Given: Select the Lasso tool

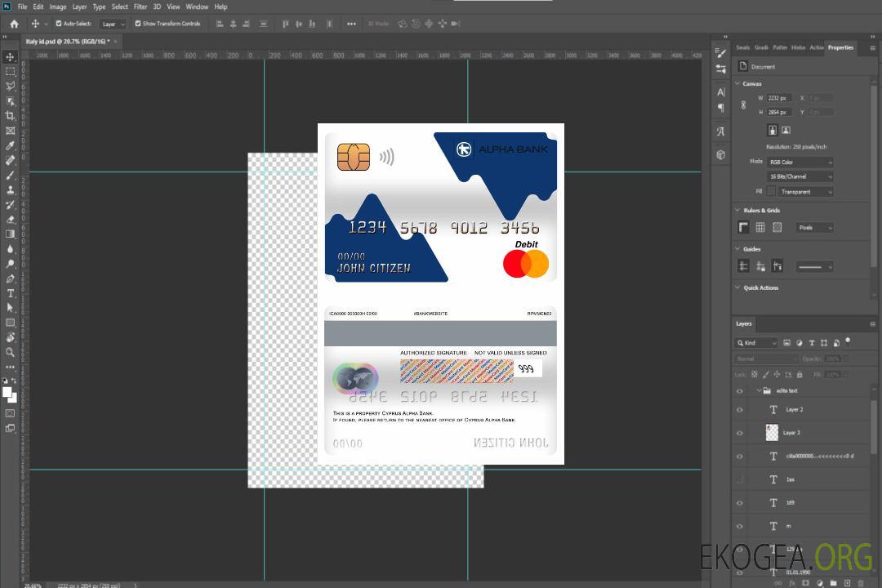Looking at the screenshot, I should click(10, 86).
